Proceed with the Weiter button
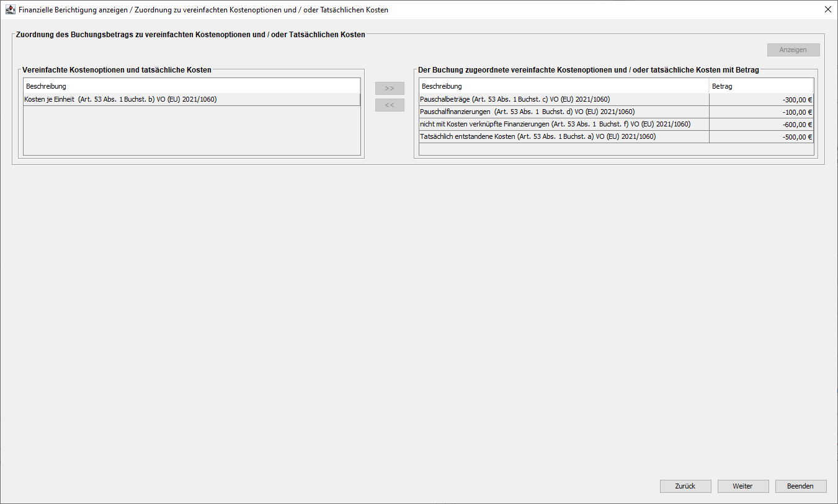The height and width of the screenshot is (504, 838). coord(742,486)
